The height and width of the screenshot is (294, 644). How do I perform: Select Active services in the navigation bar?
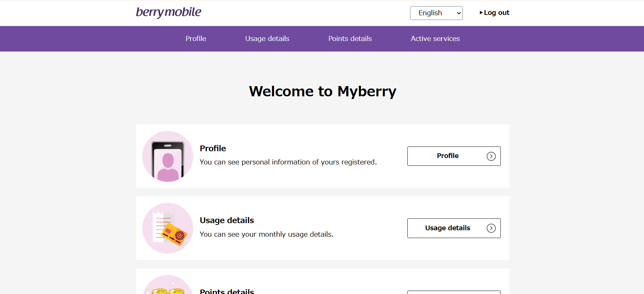(x=435, y=39)
